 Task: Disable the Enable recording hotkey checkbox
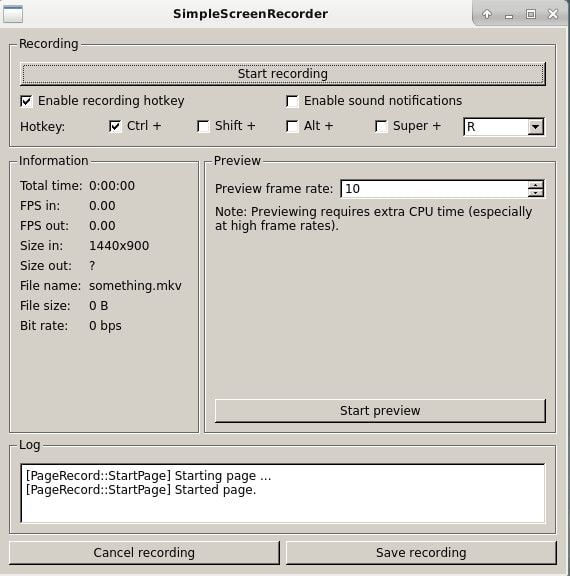coord(26,101)
